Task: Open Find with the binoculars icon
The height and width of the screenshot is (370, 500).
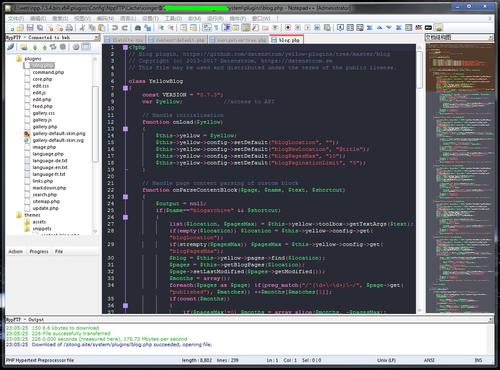Action: coord(138,28)
